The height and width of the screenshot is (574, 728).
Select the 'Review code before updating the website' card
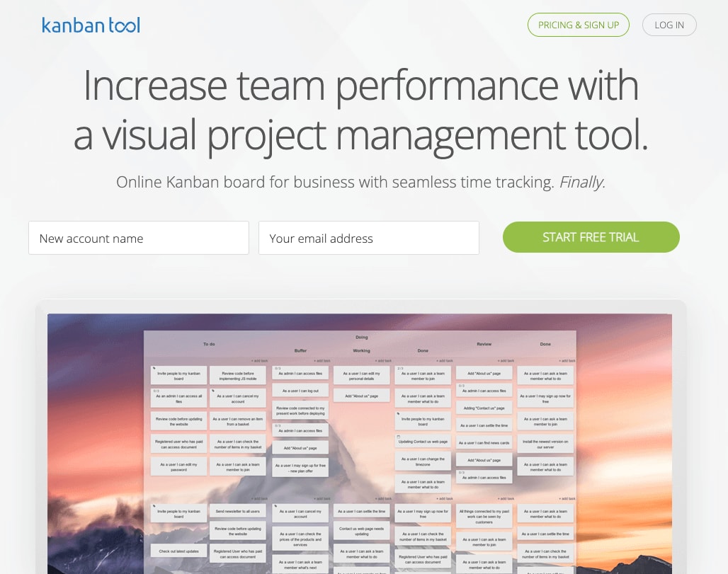click(179, 420)
